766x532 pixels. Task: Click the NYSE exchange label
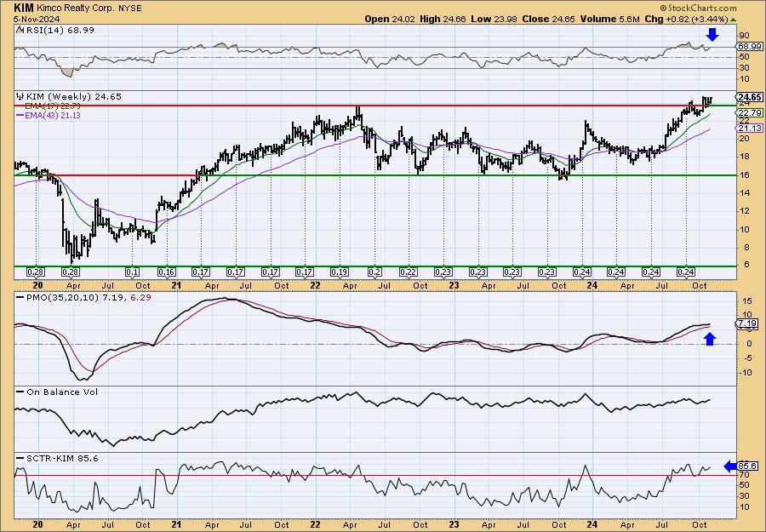tap(129, 9)
